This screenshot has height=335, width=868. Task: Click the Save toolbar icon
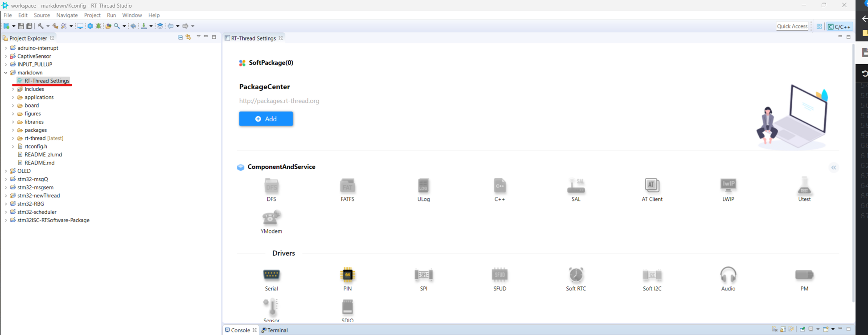pos(21,26)
